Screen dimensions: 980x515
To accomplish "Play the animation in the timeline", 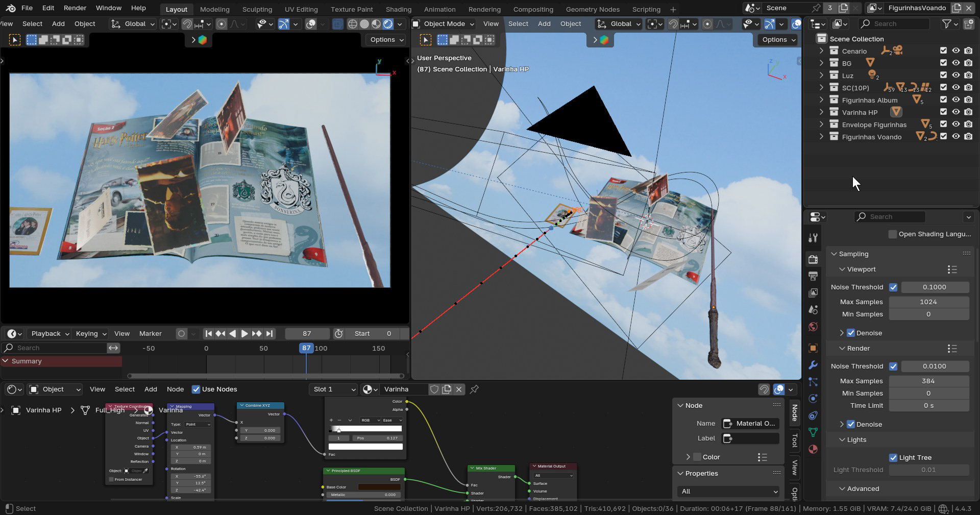I will pos(244,334).
